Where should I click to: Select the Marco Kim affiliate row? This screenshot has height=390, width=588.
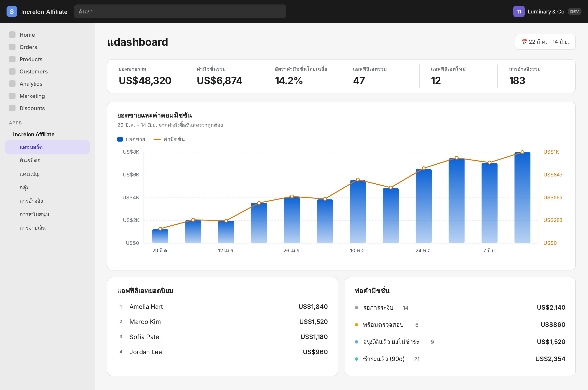click(222, 322)
